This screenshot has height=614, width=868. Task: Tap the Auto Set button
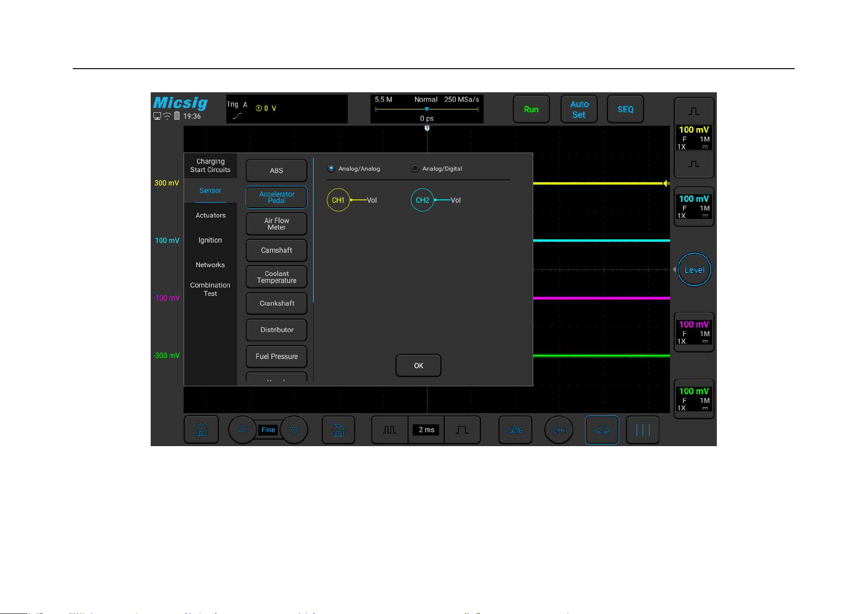(x=579, y=109)
